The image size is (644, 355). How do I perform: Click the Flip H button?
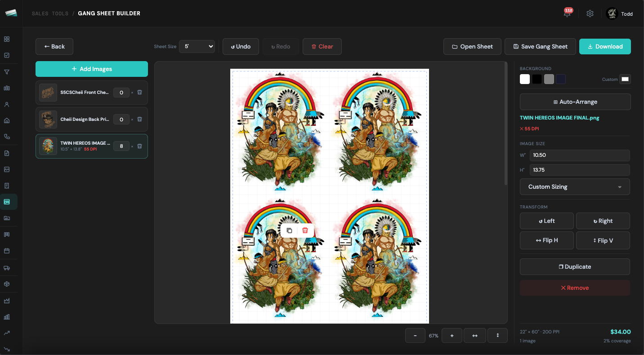tap(547, 240)
